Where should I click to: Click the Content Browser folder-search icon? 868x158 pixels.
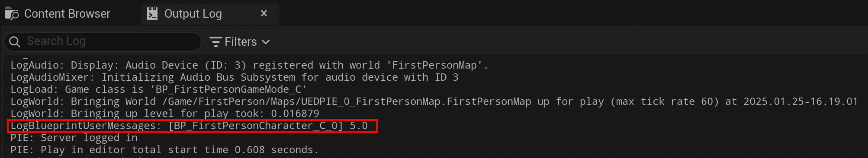tap(12, 14)
